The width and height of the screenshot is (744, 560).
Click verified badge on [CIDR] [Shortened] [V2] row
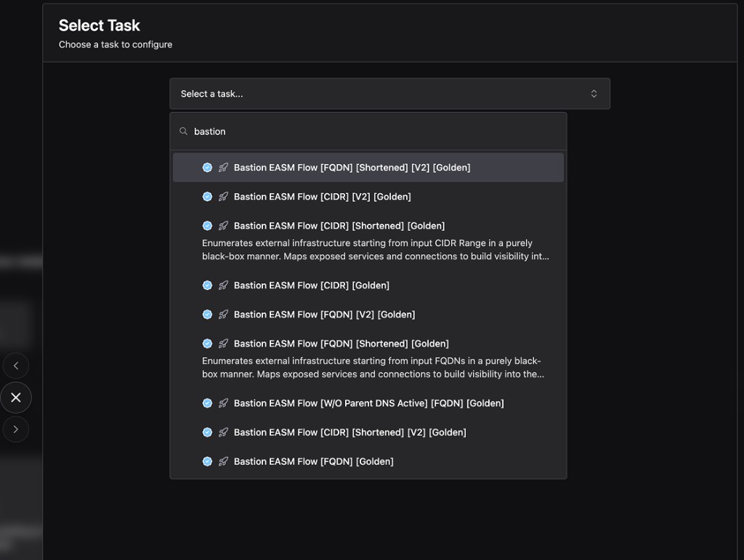[207, 432]
